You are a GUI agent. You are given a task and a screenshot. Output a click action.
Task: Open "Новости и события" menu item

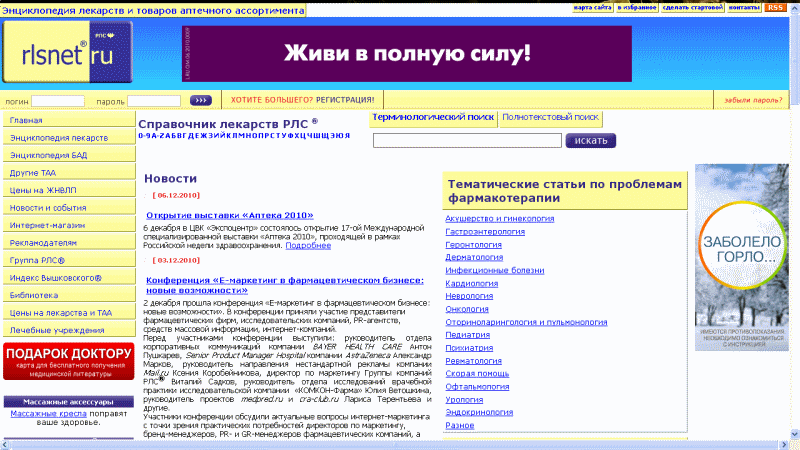pyautogui.click(x=69, y=208)
